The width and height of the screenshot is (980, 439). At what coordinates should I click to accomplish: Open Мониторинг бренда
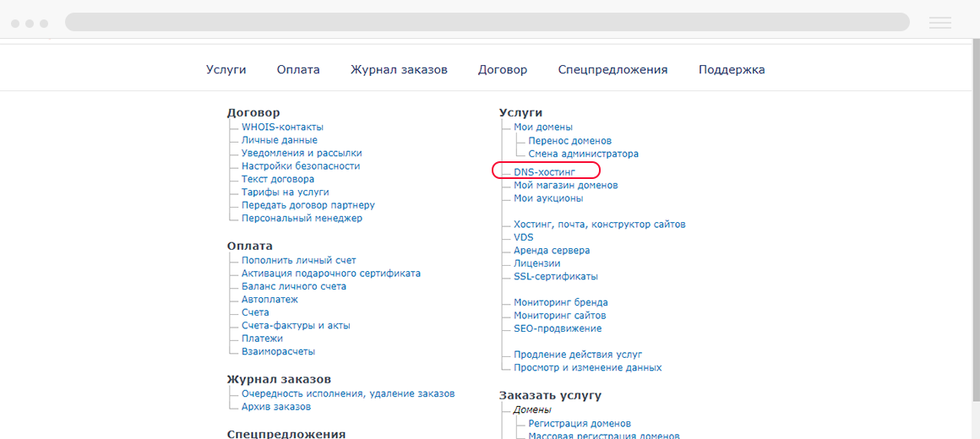point(561,303)
